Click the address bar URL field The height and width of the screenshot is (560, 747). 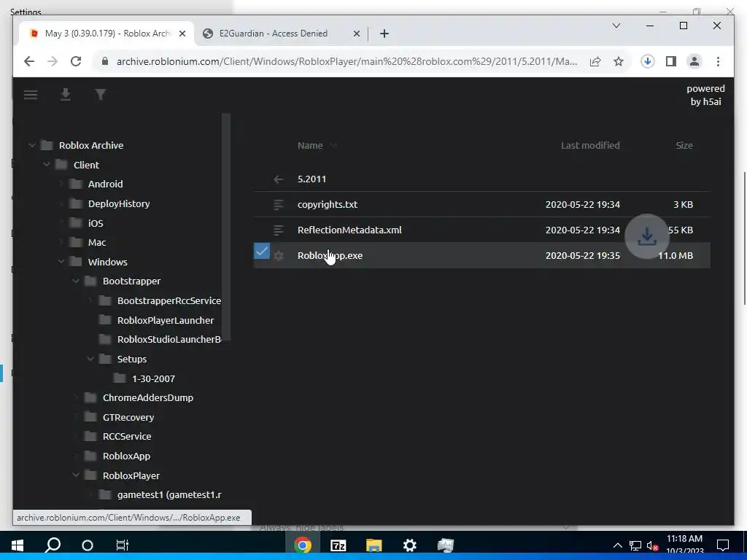click(347, 61)
